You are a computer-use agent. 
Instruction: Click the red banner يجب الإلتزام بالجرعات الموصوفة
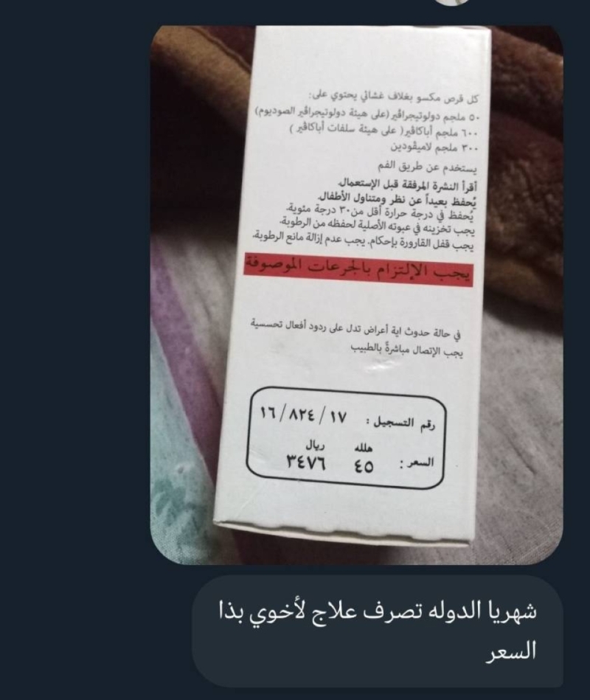(358, 271)
